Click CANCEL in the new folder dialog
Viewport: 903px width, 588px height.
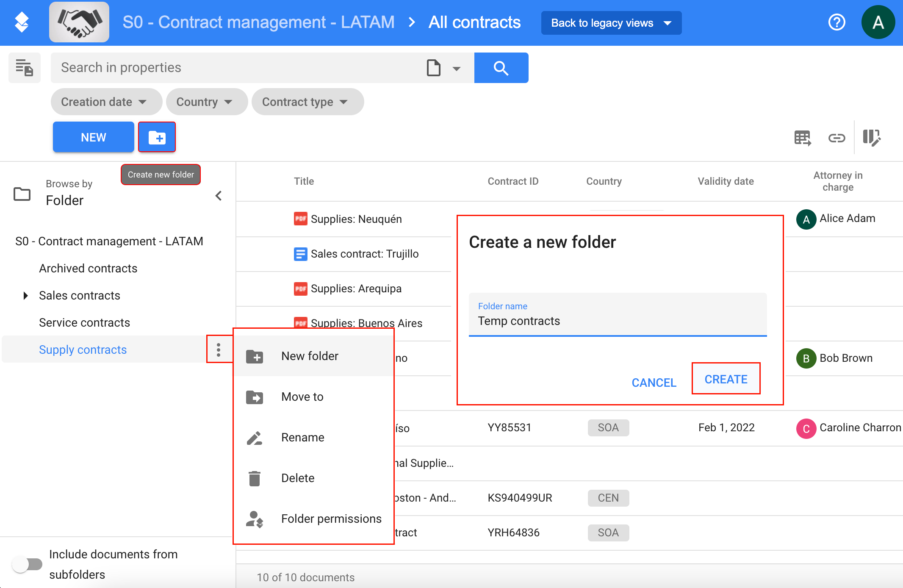[x=654, y=383]
